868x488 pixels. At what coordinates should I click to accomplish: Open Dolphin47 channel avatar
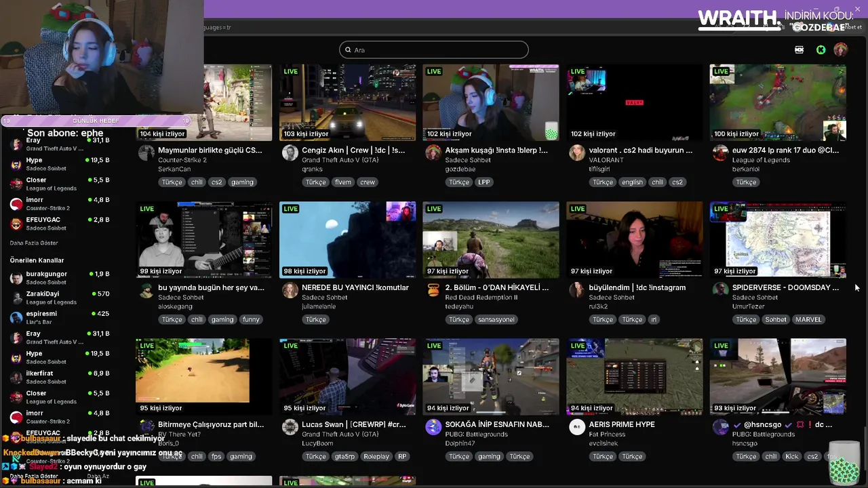point(433,427)
